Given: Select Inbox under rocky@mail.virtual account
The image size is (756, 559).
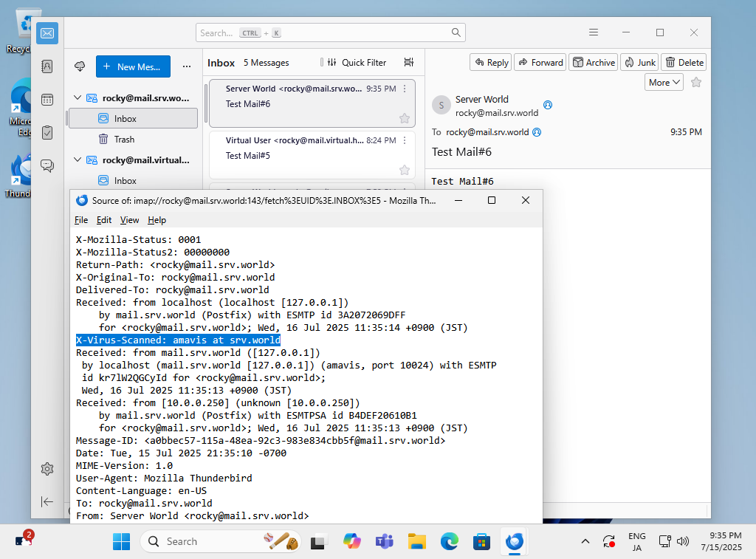Looking at the screenshot, I should coord(133,180).
